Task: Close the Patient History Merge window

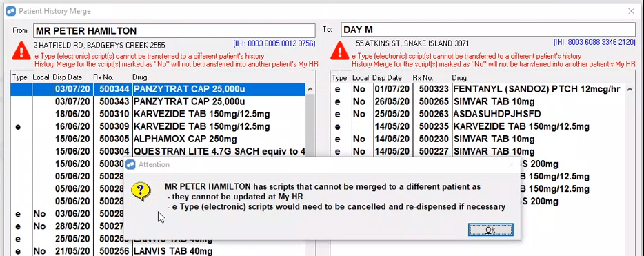Action: click(631, 12)
